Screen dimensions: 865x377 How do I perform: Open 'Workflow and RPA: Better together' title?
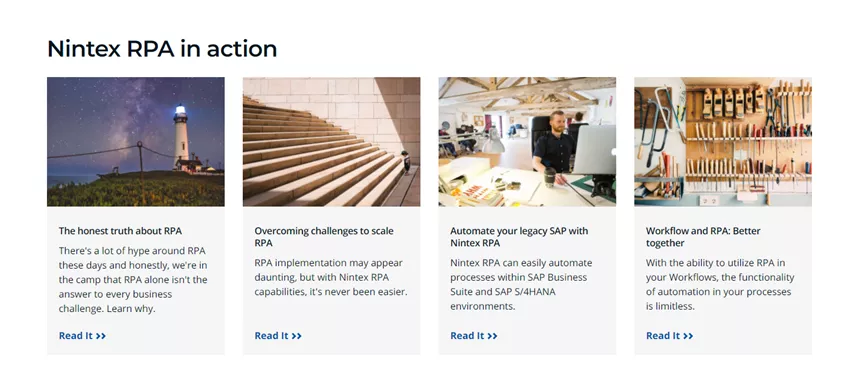click(703, 237)
